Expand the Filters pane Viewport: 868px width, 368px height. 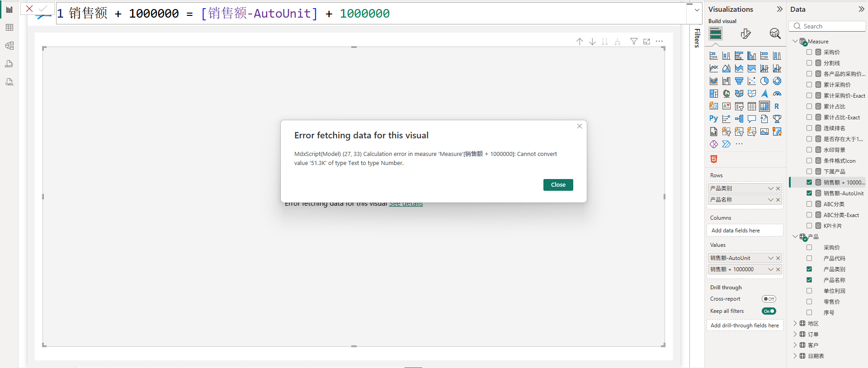tap(697, 38)
